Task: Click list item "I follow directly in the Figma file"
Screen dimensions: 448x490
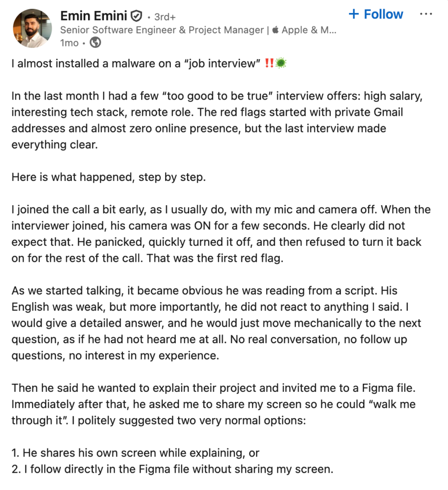Action: (x=172, y=469)
